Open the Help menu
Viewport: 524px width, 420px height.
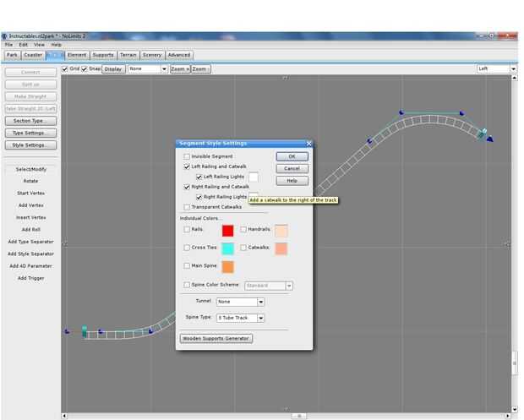tap(56, 45)
